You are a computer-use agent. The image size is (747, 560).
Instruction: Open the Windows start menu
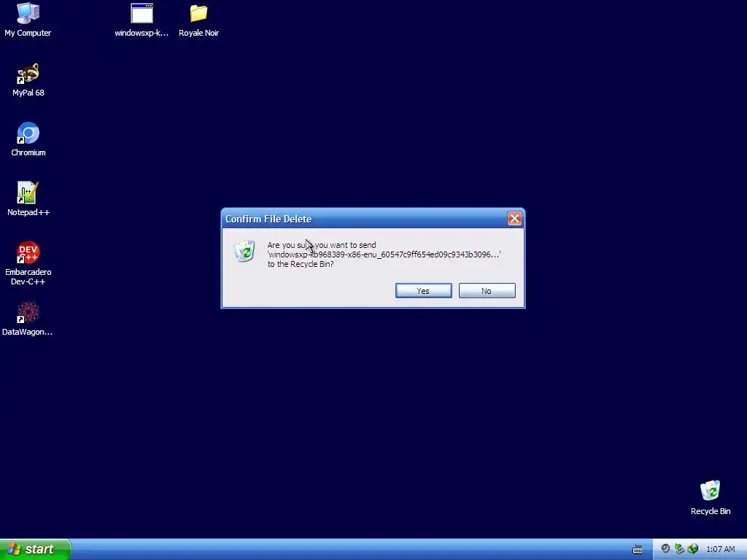35,549
